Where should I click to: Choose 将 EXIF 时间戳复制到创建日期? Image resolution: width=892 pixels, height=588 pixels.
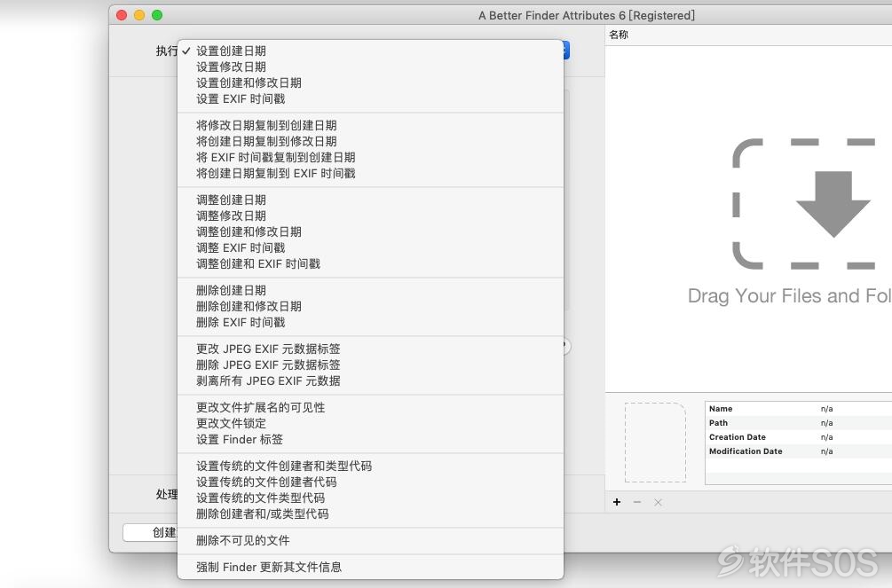[x=370, y=157]
